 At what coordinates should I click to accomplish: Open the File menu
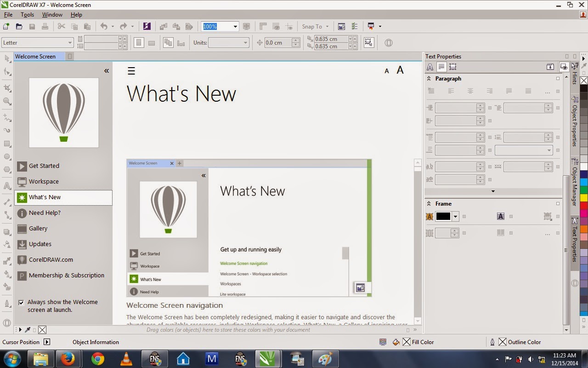click(x=8, y=15)
